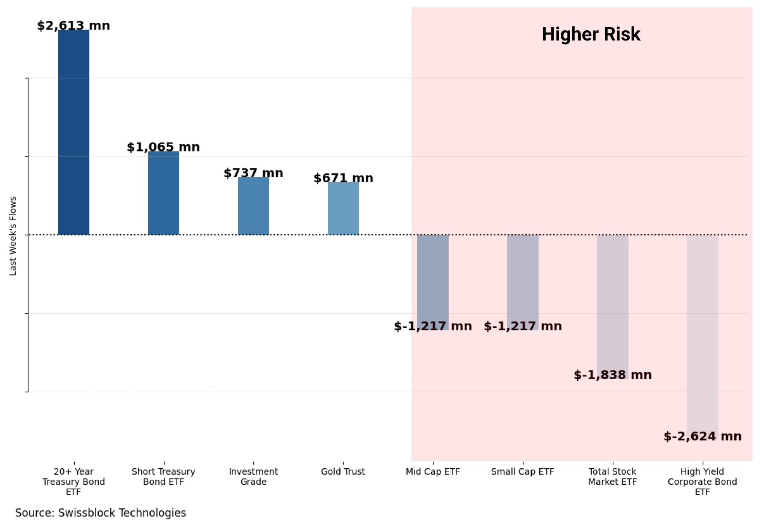Select the High Yield Corporate Bond ETF bar
Viewport: 760px width, 532px height.
tap(703, 333)
